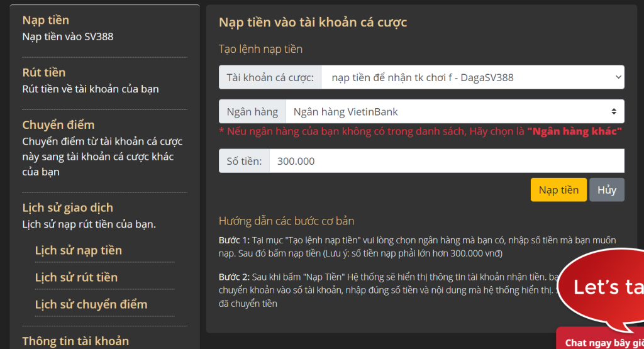This screenshot has width=644, height=349.
Task: Select Lịch sử giao dịch in sidebar
Action: click(68, 208)
